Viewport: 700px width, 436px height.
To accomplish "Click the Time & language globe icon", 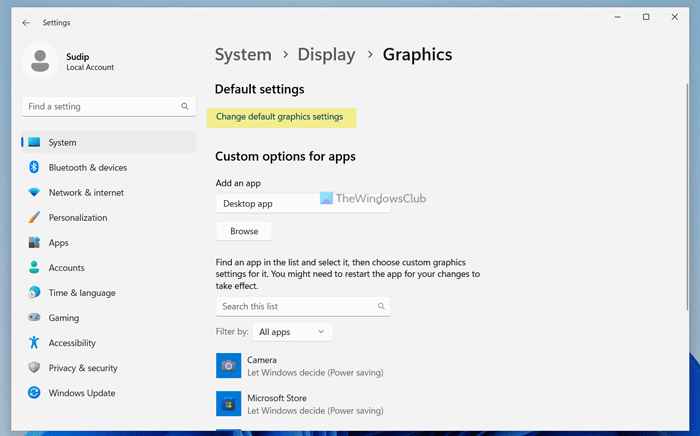I will [x=34, y=292].
